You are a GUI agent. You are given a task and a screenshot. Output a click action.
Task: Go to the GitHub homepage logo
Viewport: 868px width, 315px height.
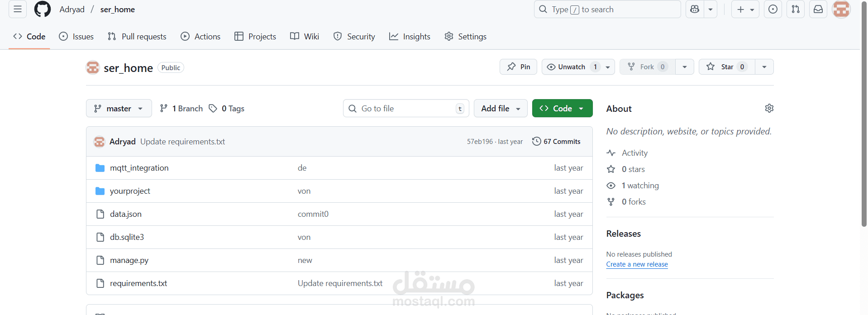click(43, 9)
